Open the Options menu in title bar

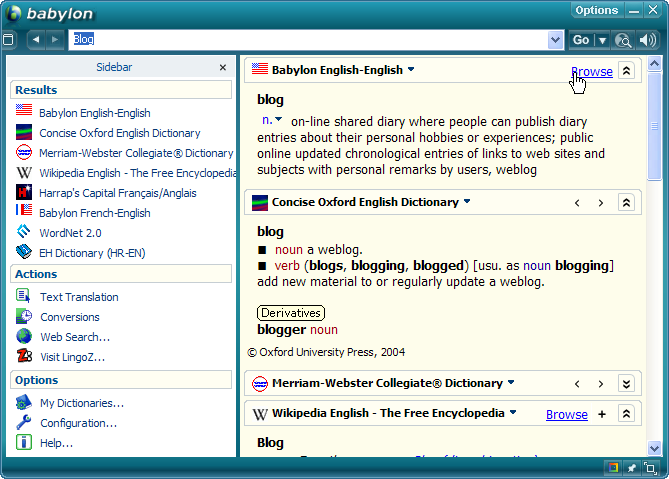pos(596,10)
